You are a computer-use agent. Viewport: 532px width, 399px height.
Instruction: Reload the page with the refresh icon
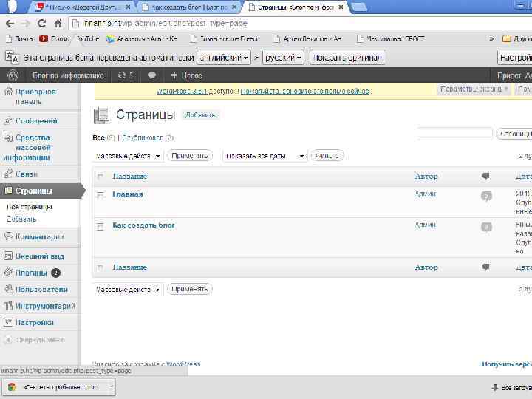click(x=41, y=24)
